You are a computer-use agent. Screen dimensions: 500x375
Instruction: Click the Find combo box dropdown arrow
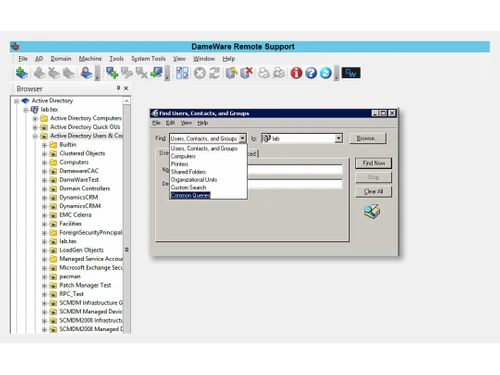coord(242,138)
